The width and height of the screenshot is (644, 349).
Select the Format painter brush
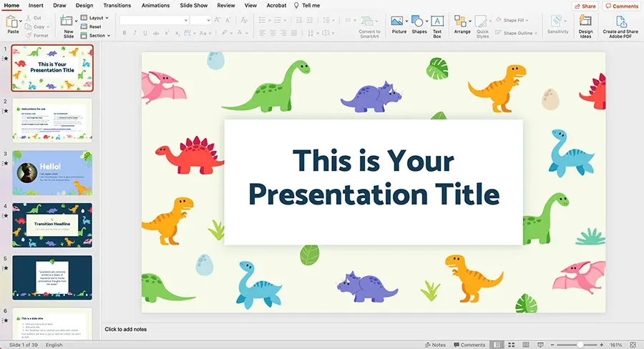point(29,35)
